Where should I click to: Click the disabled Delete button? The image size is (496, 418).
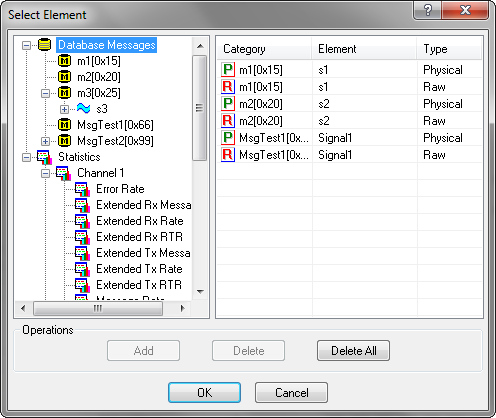(x=248, y=351)
